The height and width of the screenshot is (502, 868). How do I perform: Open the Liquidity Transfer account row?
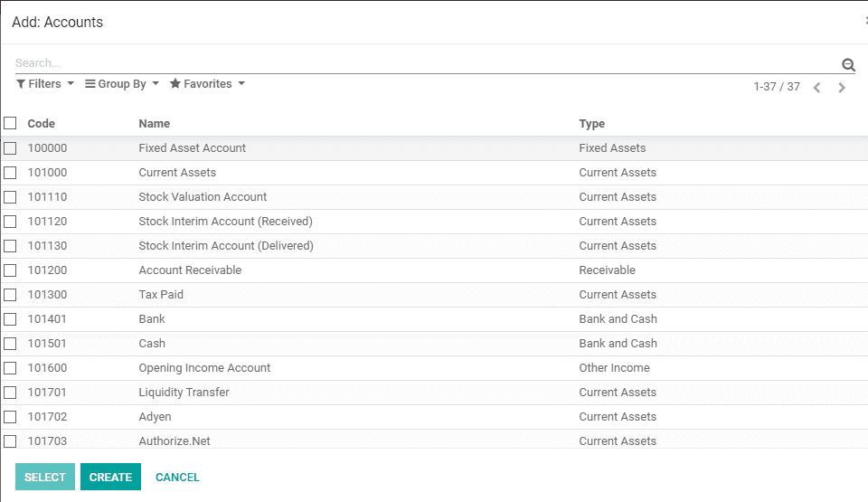(x=434, y=393)
